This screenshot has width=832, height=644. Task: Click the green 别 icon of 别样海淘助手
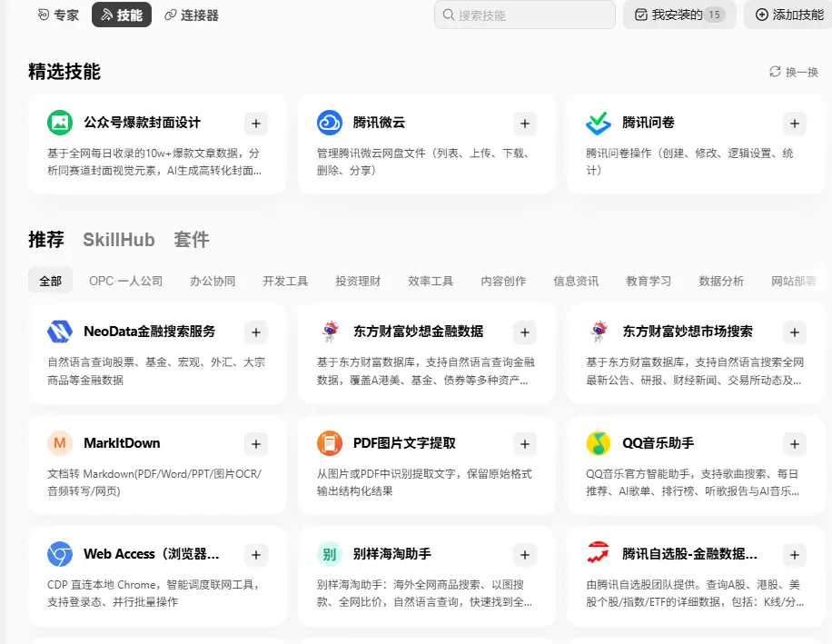point(330,554)
